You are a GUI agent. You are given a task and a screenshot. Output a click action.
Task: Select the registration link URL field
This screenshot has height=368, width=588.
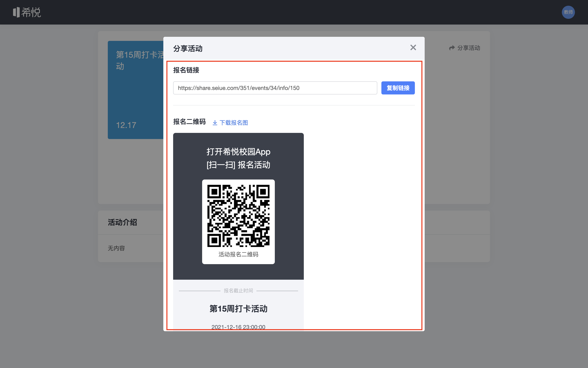(x=275, y=88)
